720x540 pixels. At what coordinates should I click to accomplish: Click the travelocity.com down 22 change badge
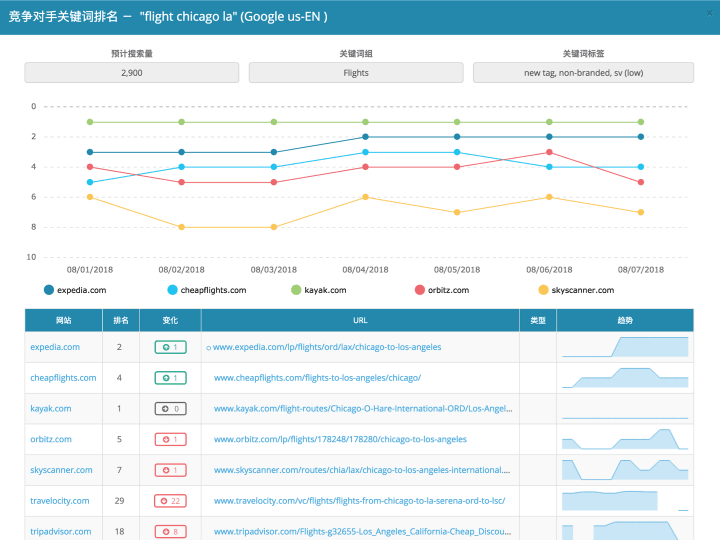coord(170,501)
